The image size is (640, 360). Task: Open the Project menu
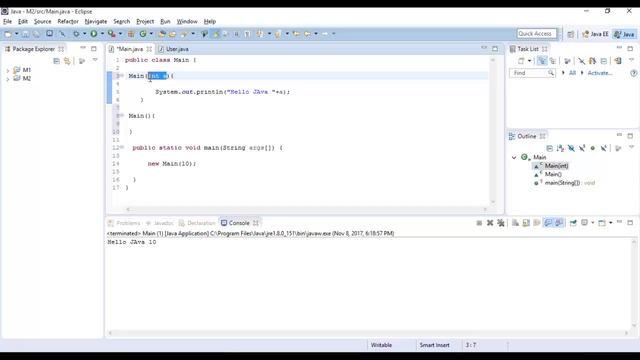tap(145, 22)
